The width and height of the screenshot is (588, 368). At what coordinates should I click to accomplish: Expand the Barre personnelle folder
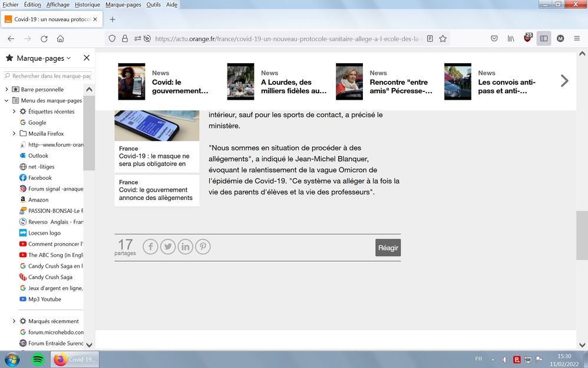[6, 90]
